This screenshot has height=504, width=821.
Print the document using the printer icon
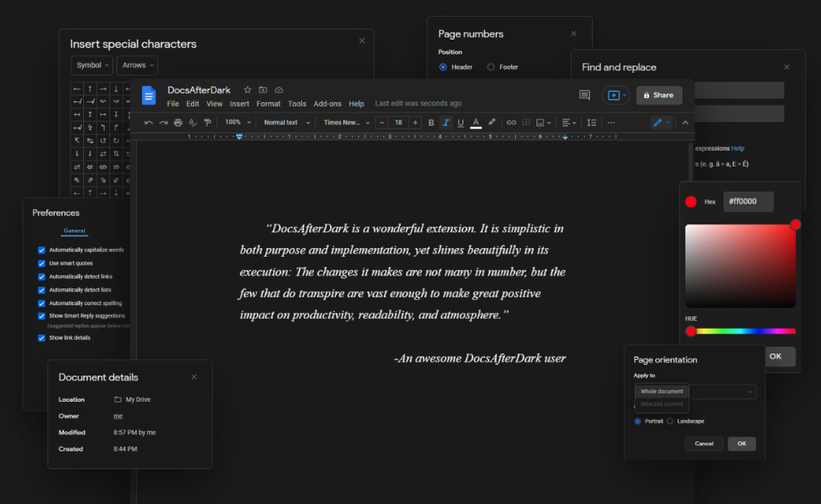coord(178,123)
